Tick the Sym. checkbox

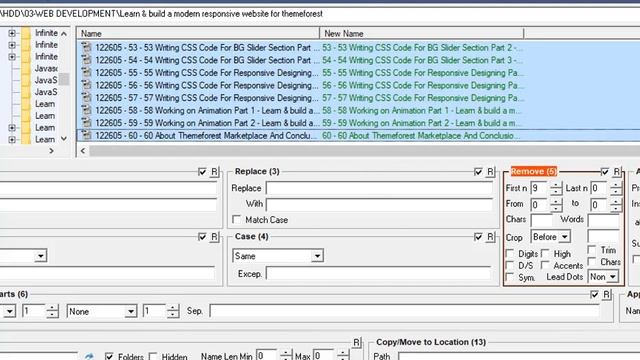click(x=510, y=277)
